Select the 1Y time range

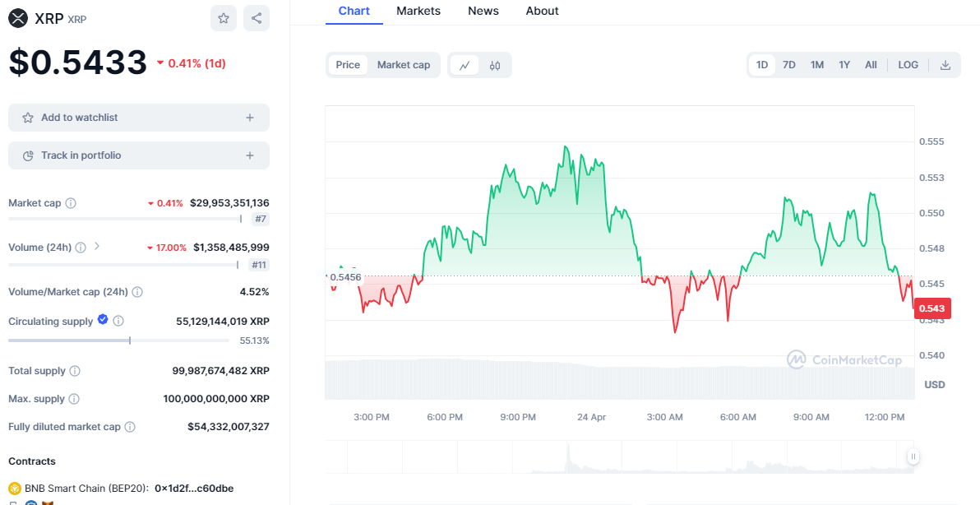(844, 65)
